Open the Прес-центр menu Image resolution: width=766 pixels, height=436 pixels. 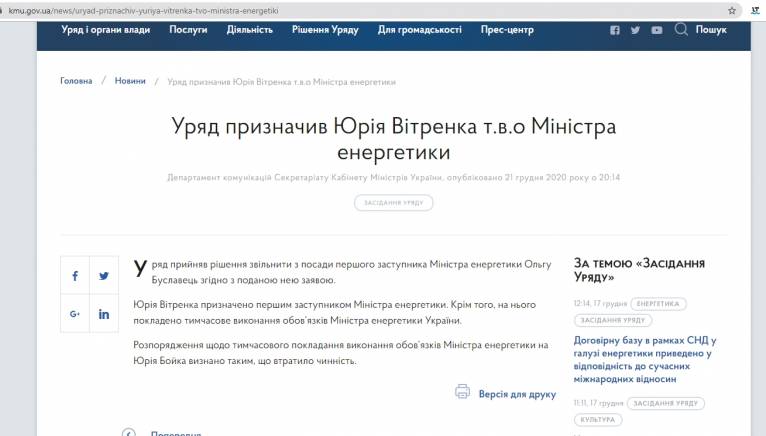507,30
